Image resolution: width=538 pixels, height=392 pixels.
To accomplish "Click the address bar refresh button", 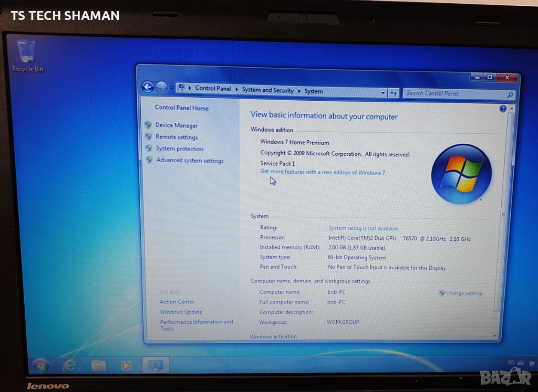I will (394, 93).
